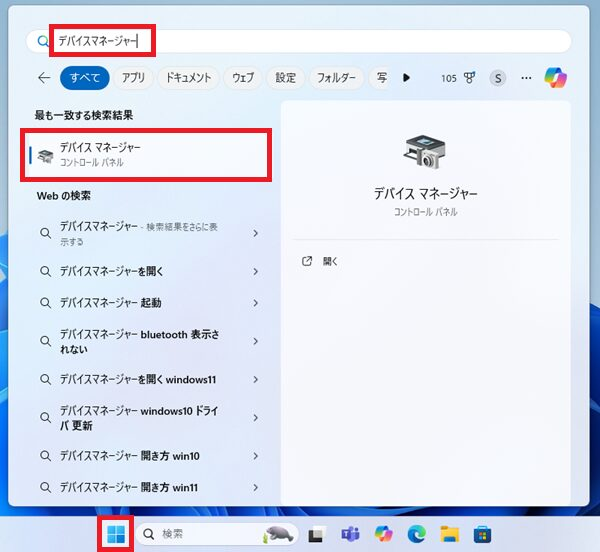Open Copilot icon in search panel header
This screenshot has width=600, height=552.
(556, 78)
